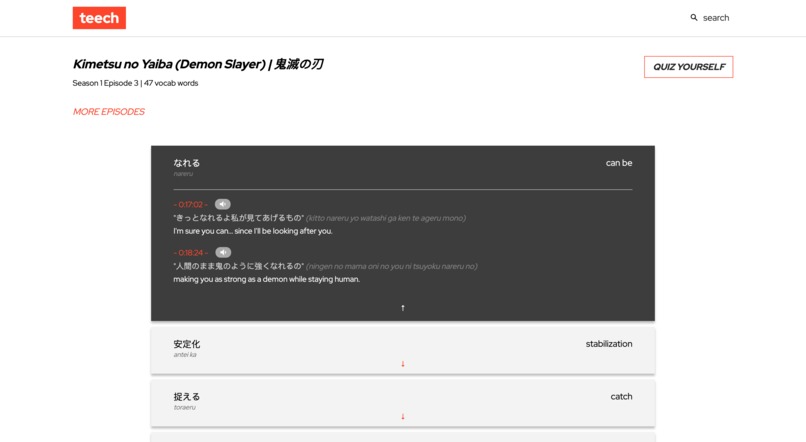Click the teech logo
806x442 pixels.
pyautogui.click(x=99, y=18)
